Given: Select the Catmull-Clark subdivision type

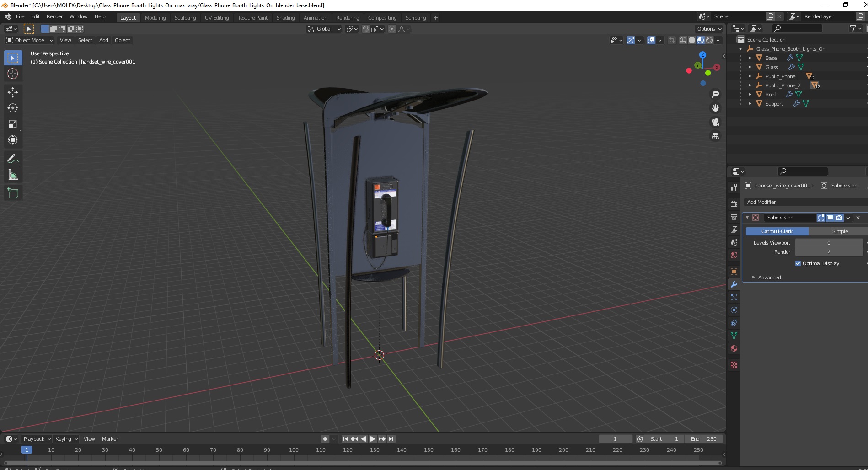Looking at the screenshot, I should 777,231.
